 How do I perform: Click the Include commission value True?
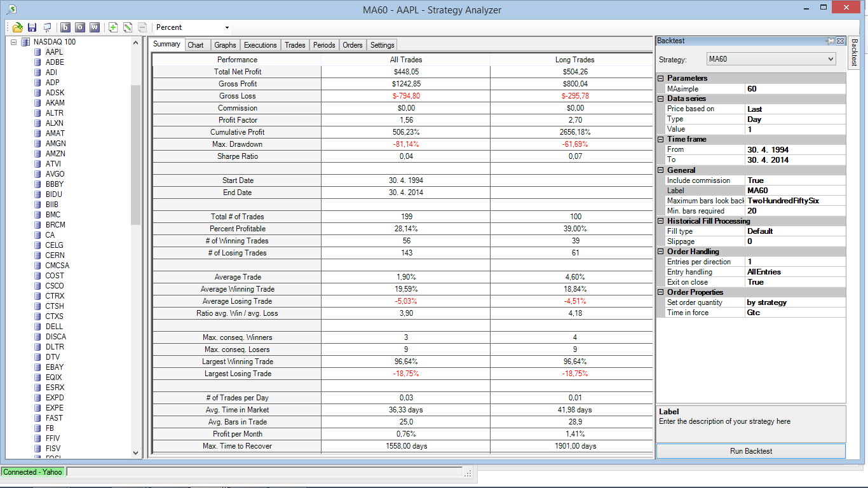[795, 180]
